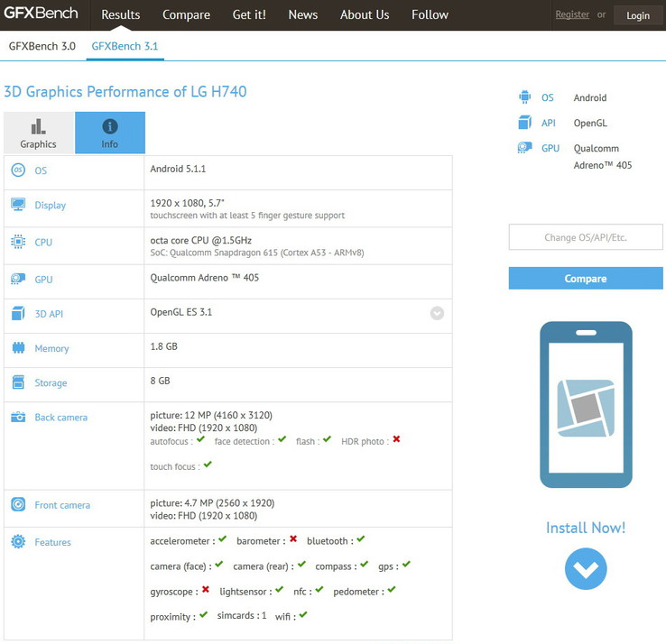
Task: Go to the Get it! page
Action: (x=249, y=14)
